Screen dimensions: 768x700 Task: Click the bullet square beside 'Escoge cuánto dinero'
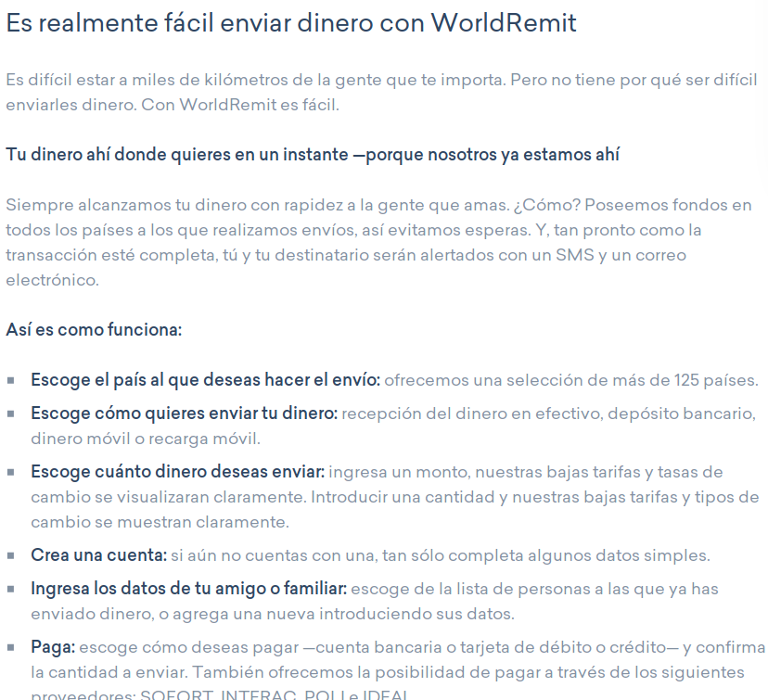[11, 472]
